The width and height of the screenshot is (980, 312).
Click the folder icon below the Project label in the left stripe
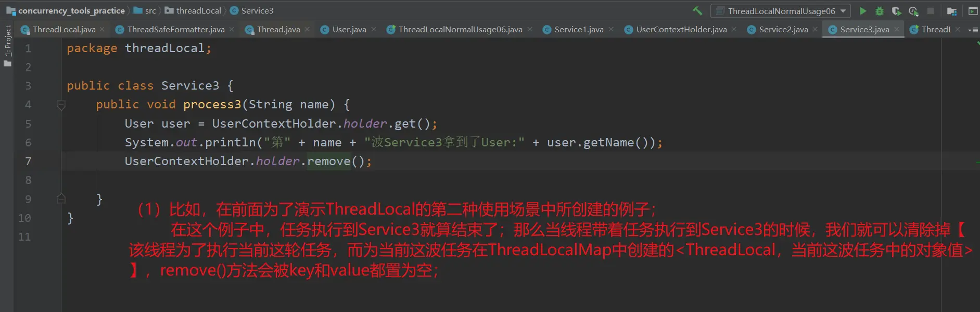coord(7,64)
